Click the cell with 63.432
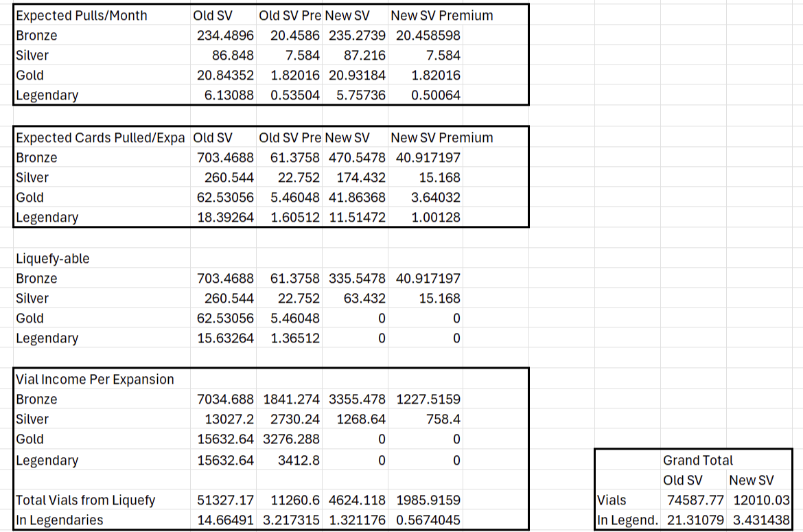Image resolution: width=803 pixels, height=532 pixels. (x=356, y=299)
